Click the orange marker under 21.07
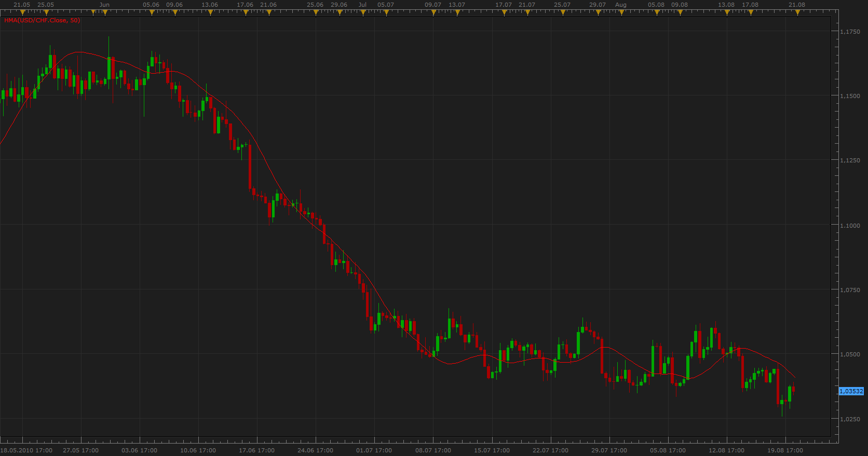The height and width of the screenshot is (456, 868). coord(527,12)
